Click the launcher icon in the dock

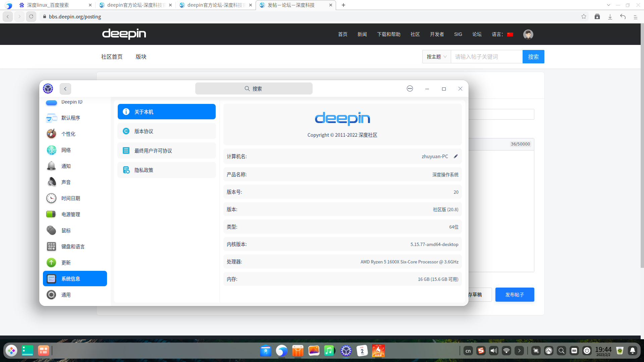point(11,351)
